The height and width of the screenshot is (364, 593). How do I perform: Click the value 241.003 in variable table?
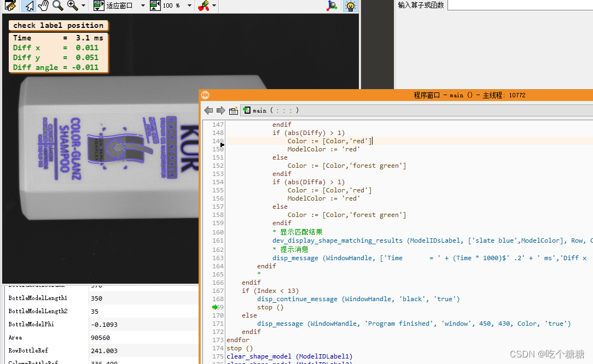pyautogui.click(x=104, y=351)
